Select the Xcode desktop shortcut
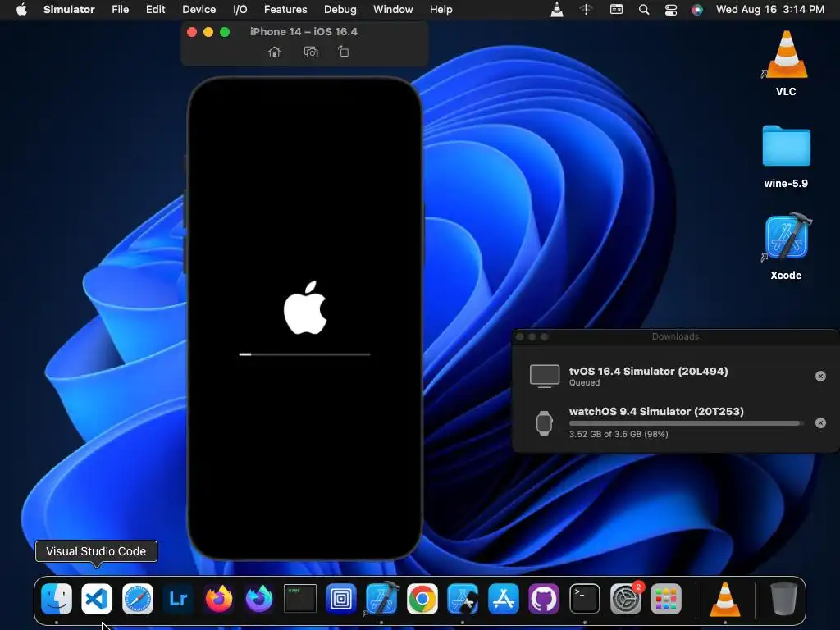The image size is (840, 630). pyautogui.click(x=786, y=246)
